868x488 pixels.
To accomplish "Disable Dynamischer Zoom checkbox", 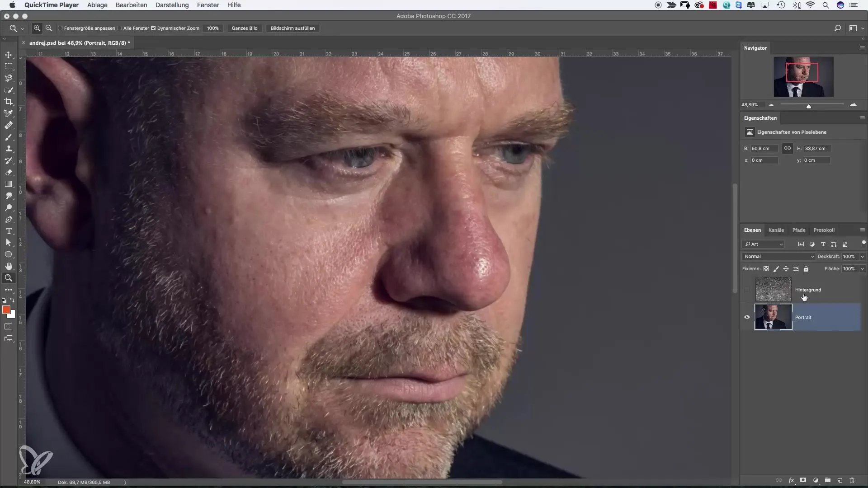I will tap(153, 28).
